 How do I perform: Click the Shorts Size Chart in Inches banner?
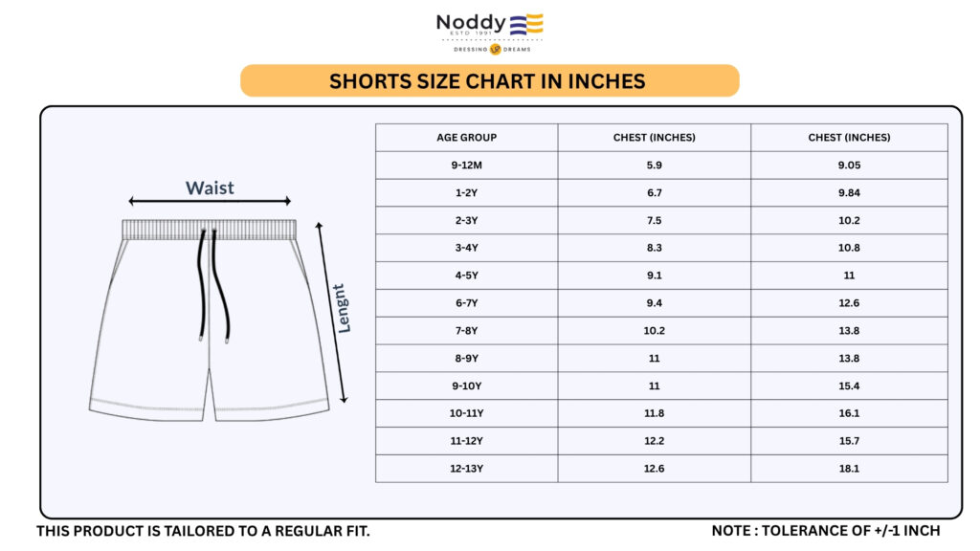click(x=489, y=81)
